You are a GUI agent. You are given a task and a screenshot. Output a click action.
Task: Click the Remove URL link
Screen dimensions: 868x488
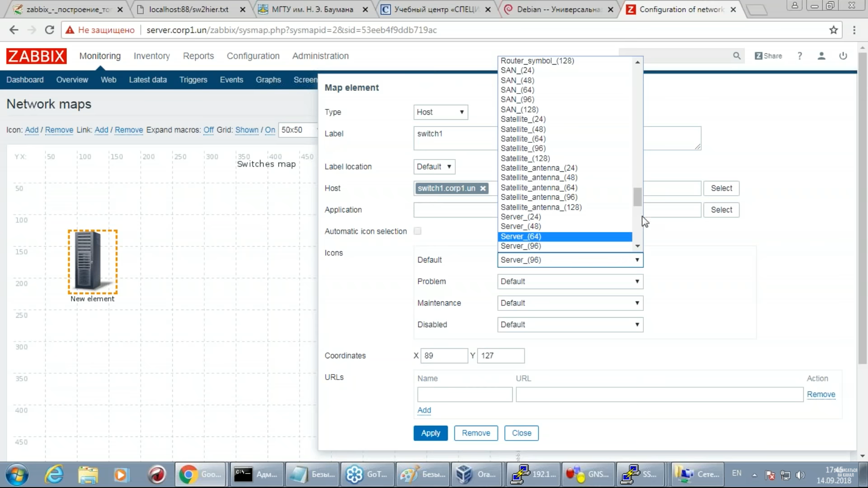pyautogui.click(x=821, y=394)
